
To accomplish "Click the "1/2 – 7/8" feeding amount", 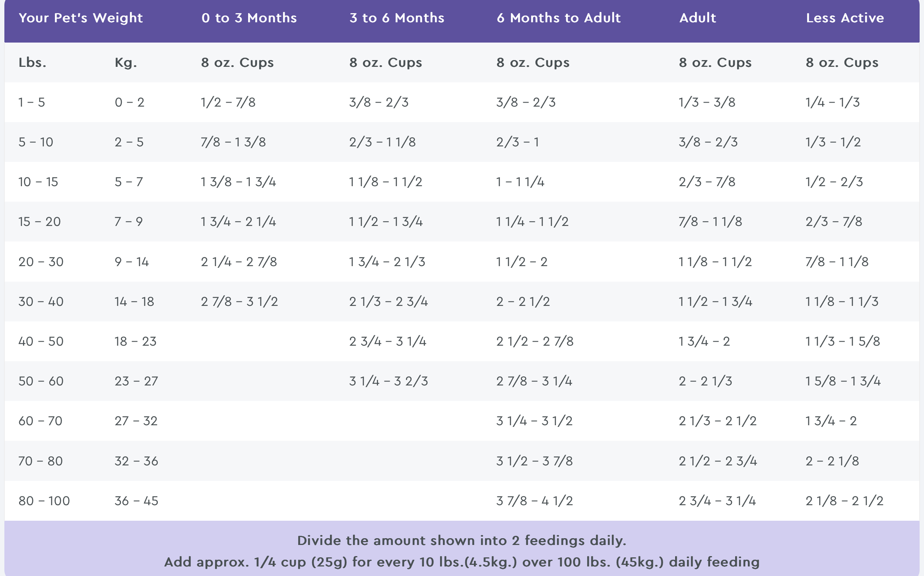I will pyautogui.click(x=228, y=102).
